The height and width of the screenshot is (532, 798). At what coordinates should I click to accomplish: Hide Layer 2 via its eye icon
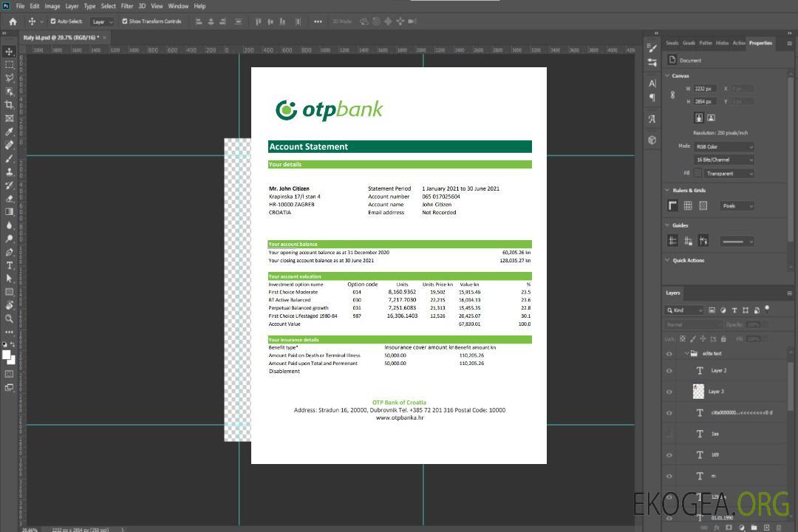pyautogui.click(x=669, y=371)
